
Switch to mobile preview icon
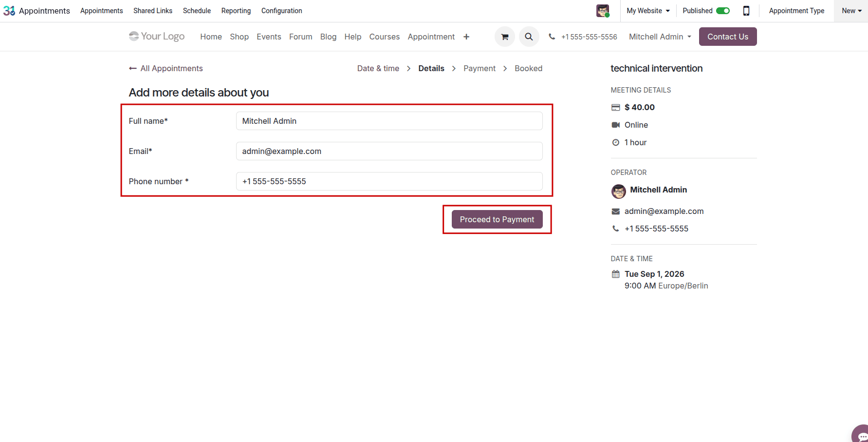pyautogui.click(x=746, y=11)
